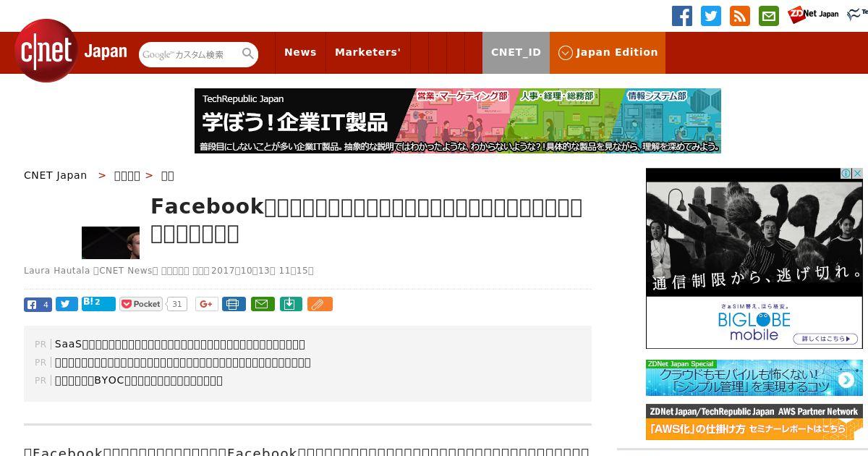Open the Marketers' menu
Screen dimensions: 868x456
point(367,52)
